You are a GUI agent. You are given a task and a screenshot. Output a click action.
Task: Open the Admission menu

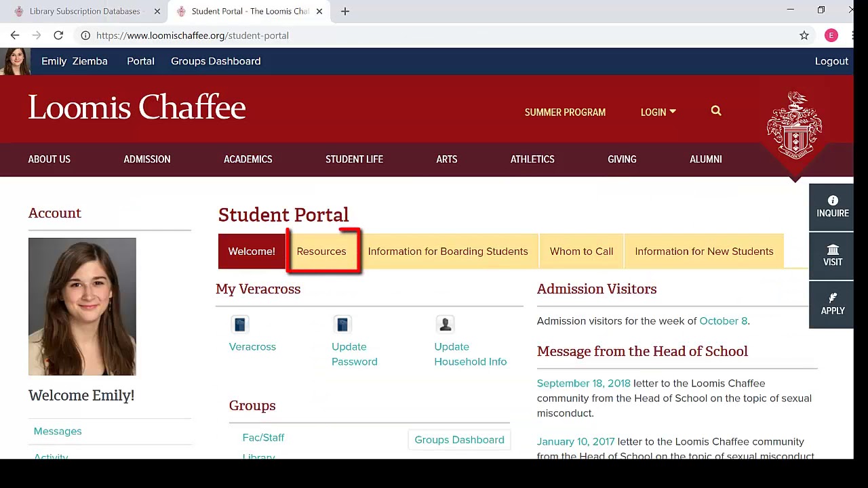(x=147, y=159)
